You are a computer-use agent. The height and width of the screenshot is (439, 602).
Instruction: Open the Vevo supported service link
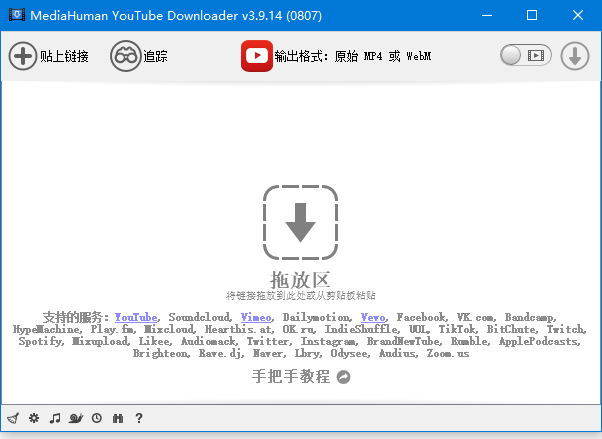click(373, 317)
